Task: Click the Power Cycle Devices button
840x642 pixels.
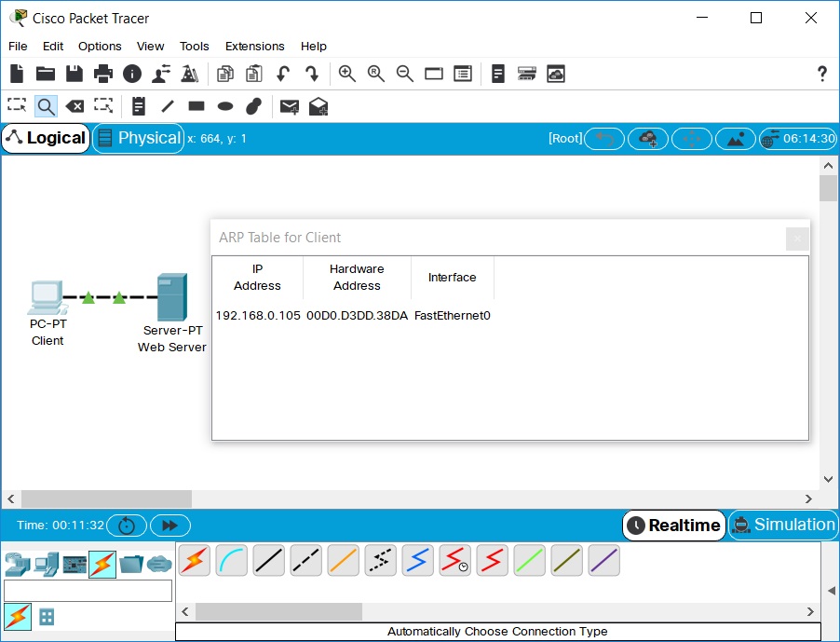Action: coord(127,526)
